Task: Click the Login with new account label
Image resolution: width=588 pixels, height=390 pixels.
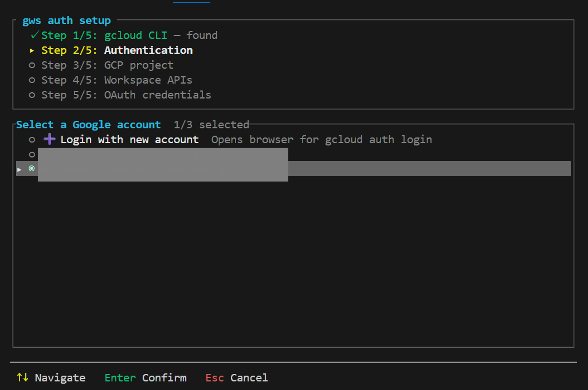Action: (x=130, y=140)
